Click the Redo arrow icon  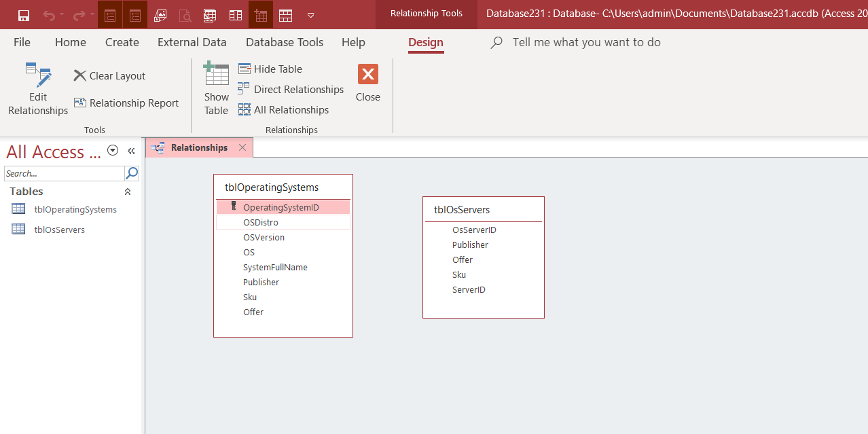click(x=79, y=15)
